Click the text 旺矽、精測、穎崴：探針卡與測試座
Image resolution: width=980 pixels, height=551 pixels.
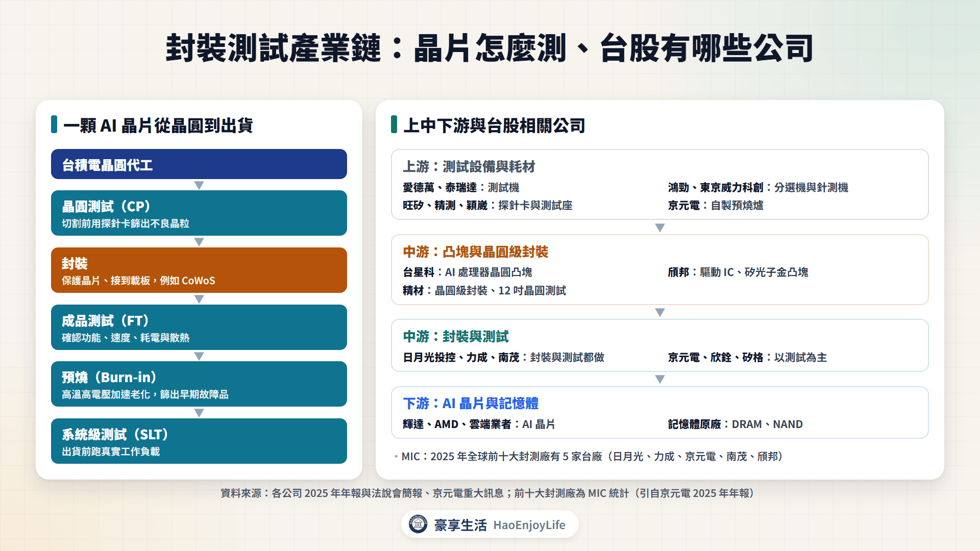coord(487,205)
